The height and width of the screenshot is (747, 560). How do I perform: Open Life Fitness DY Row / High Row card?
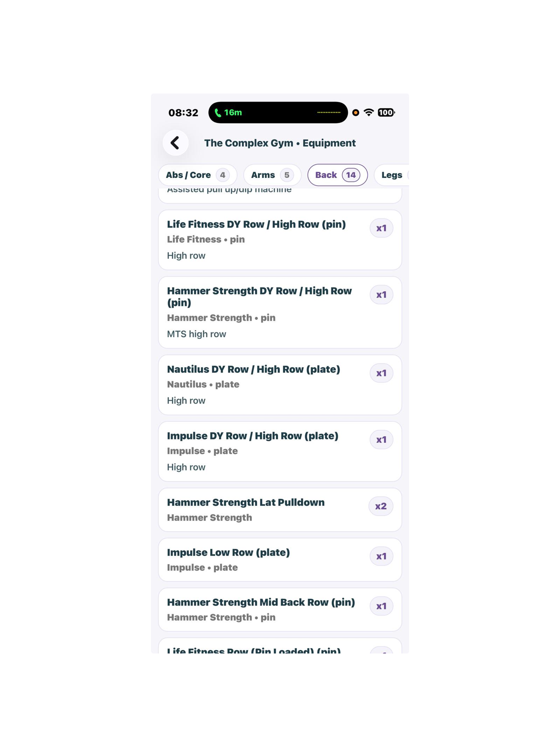[x=280, y=240]
